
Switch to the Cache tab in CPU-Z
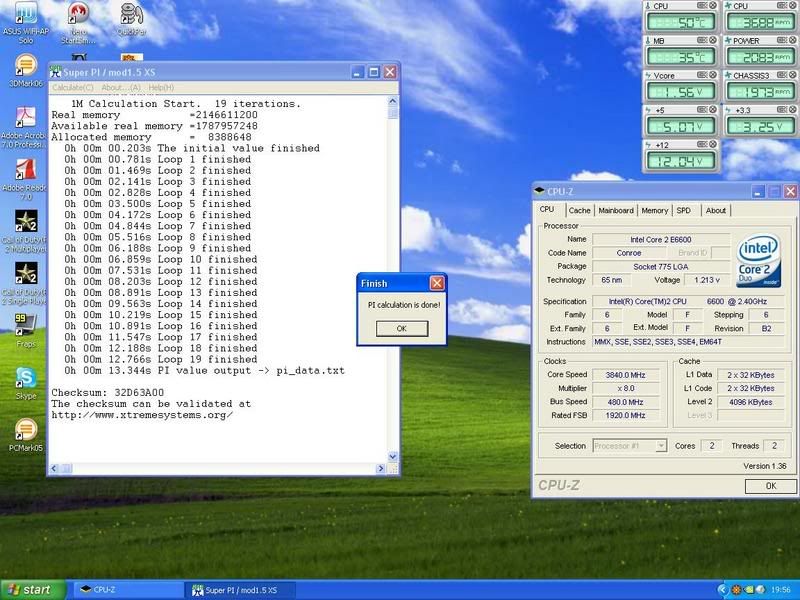[x=579, y=210]
